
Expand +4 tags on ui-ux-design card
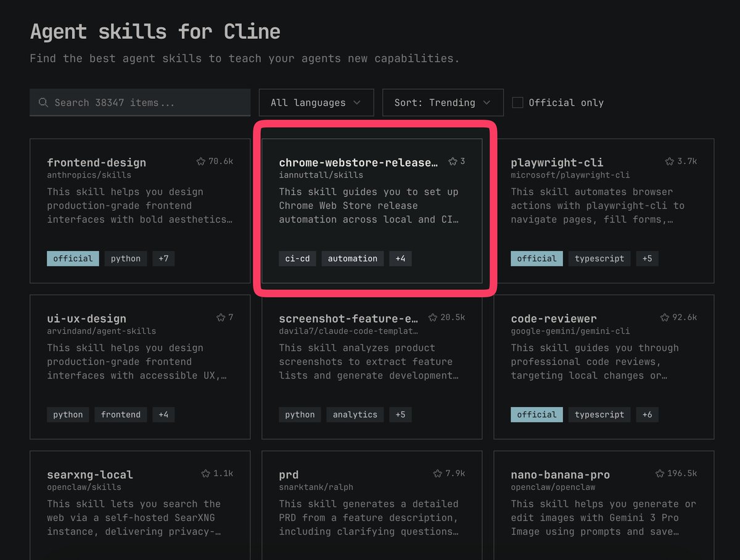(163, 414)
